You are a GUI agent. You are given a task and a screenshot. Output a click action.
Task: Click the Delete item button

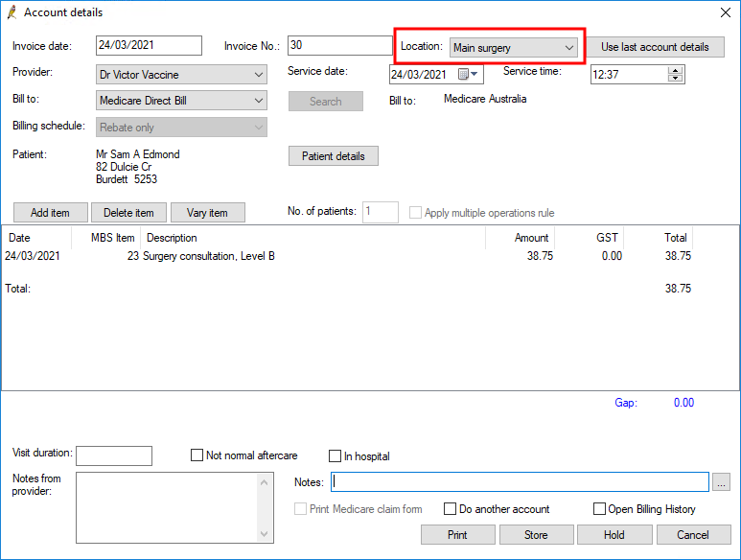tap(128, 213)
